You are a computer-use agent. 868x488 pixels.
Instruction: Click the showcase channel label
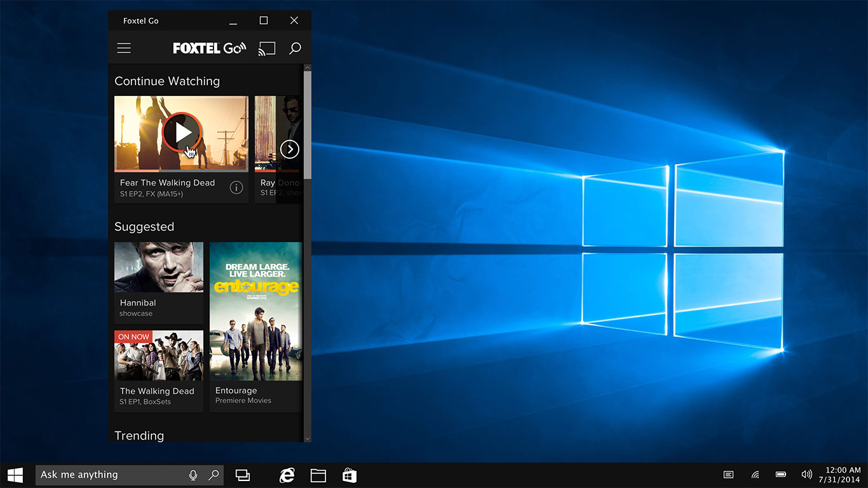coord(136,314)
